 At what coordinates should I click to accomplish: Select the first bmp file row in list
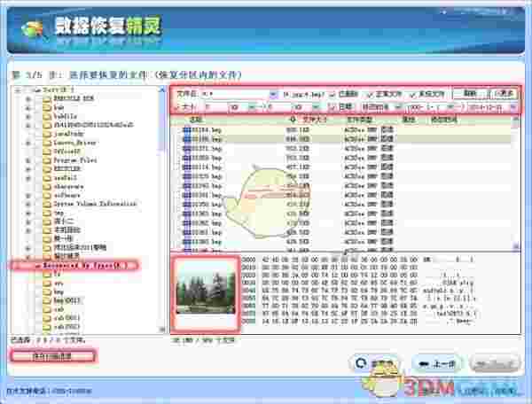(x=342, y=130)
